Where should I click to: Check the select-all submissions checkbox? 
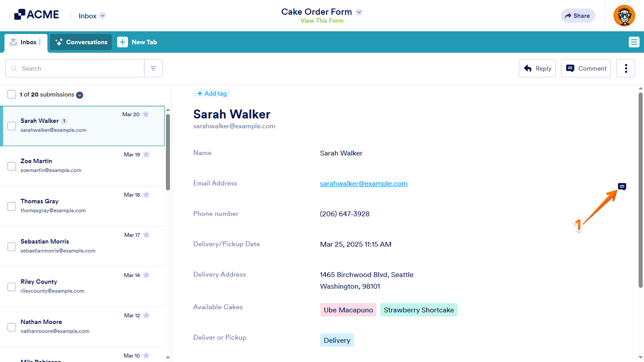12,94
